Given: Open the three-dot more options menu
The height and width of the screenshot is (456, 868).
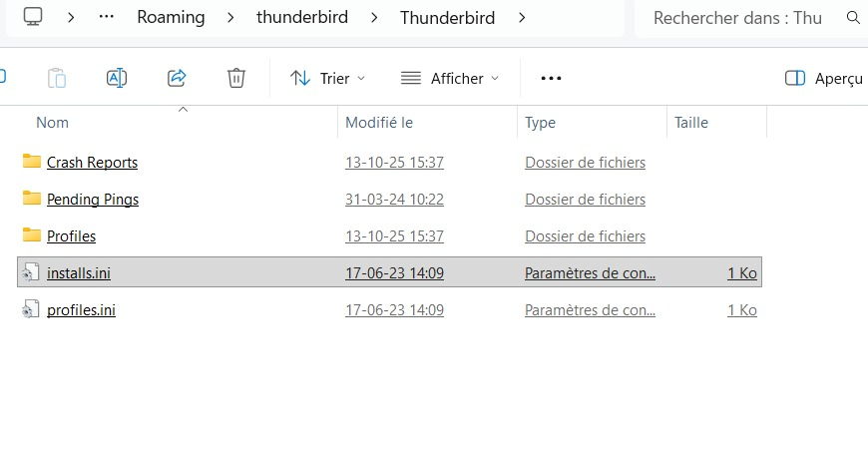Looking at the screenshot, I should [x=551, y=78].
